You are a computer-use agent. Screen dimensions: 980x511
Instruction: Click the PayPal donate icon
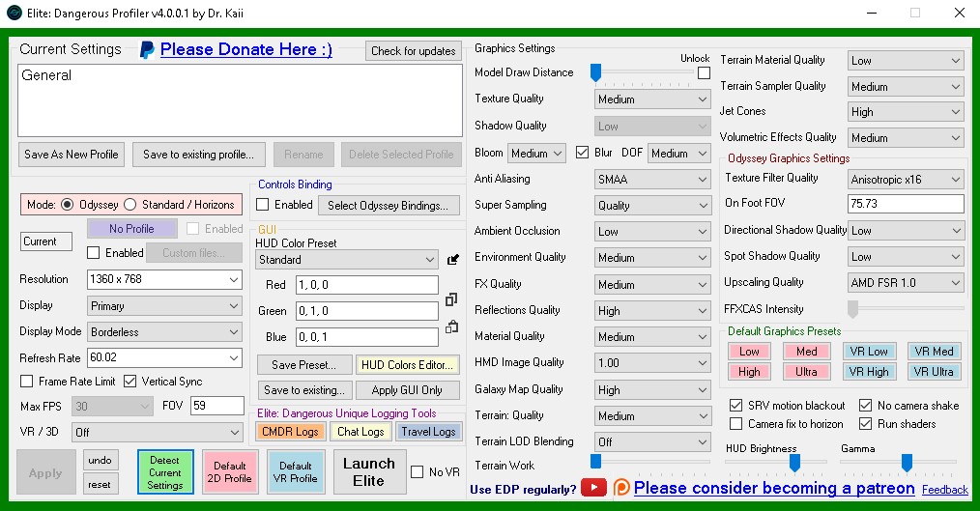pos(147,50)
